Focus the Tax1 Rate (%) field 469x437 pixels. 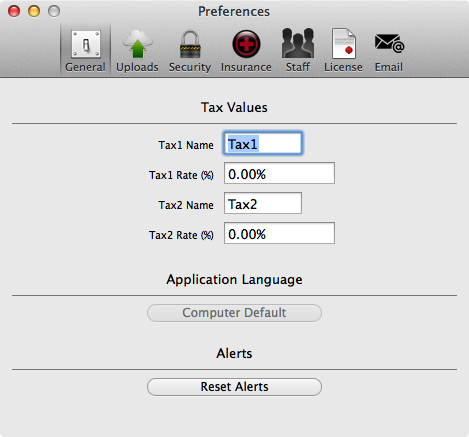[279, 173]
